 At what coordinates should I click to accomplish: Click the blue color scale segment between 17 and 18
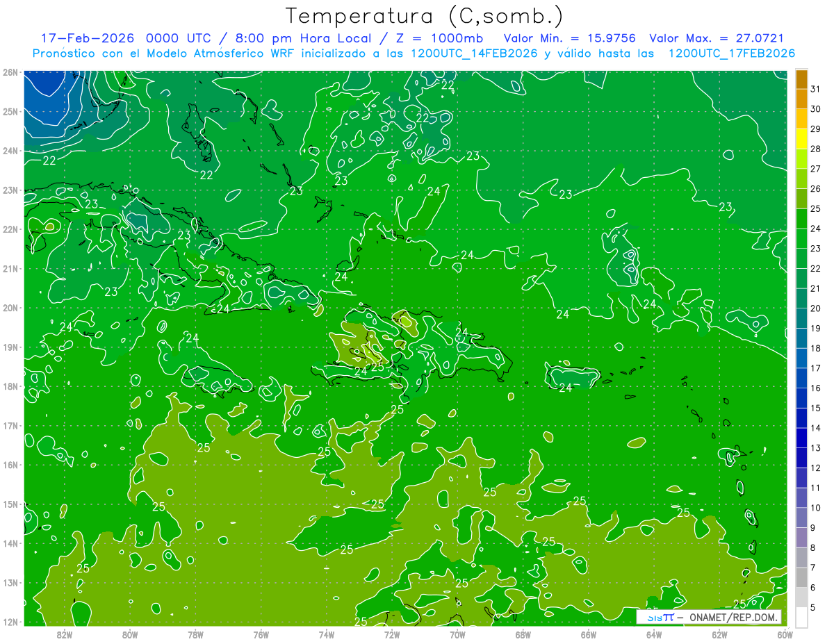pyautogui.click(x=801, y=358)
